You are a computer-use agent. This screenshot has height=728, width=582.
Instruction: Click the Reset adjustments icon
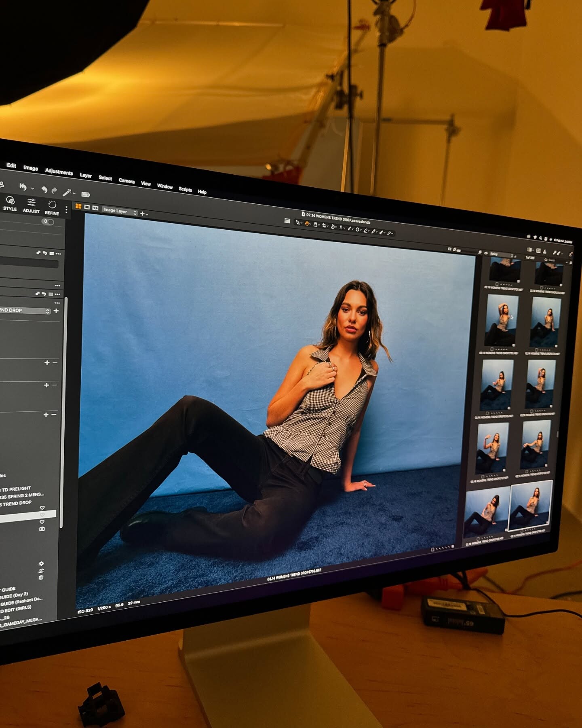[23, 187]
